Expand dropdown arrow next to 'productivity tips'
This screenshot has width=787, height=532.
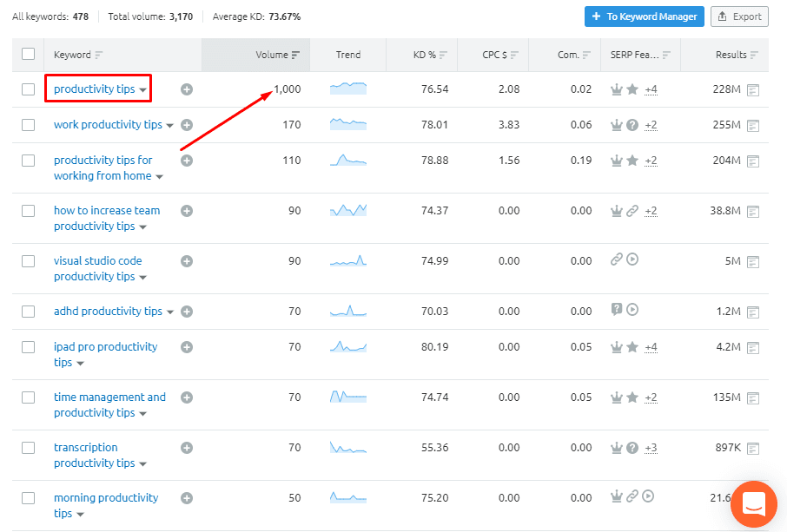(143, 90)
